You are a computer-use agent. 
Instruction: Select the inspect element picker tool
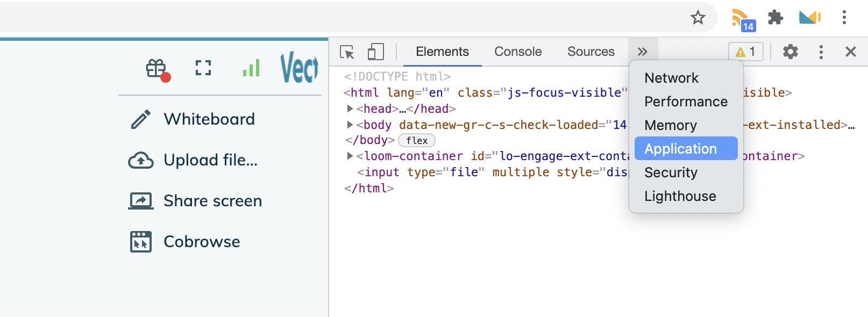coord(347,52)
